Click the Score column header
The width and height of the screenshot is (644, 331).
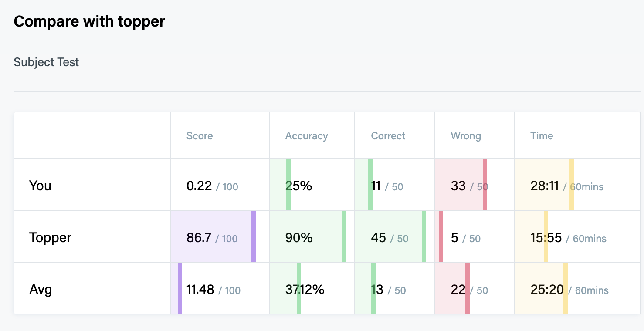(x=200, y=136)
